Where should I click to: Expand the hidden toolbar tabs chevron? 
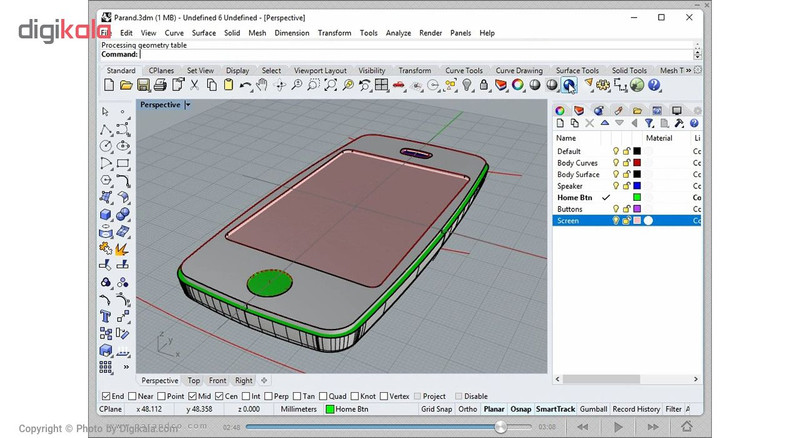688,70
